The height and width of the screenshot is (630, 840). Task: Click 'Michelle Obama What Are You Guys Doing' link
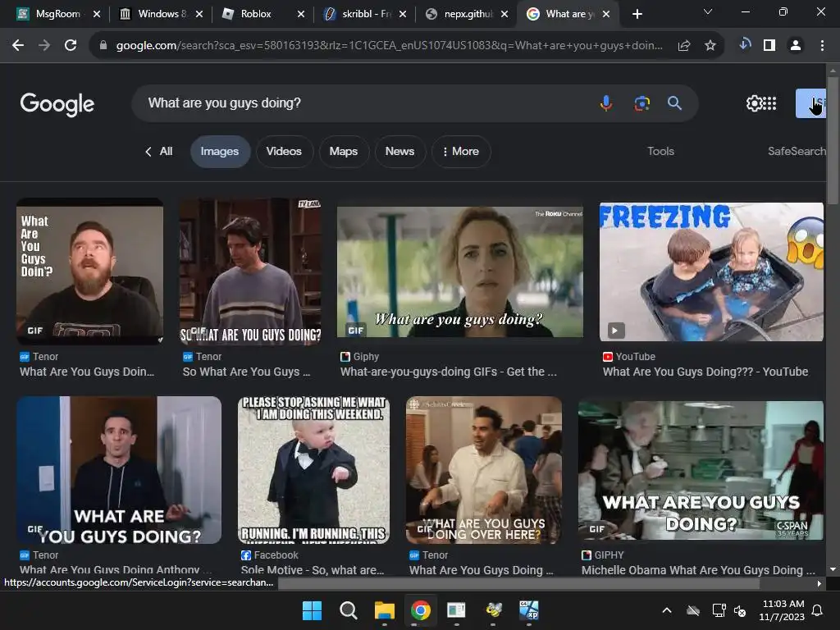(698, 570)
